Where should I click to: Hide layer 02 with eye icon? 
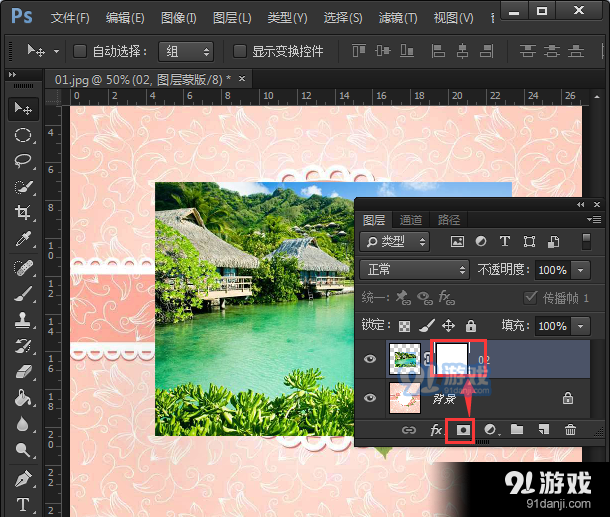coord(370,359)
